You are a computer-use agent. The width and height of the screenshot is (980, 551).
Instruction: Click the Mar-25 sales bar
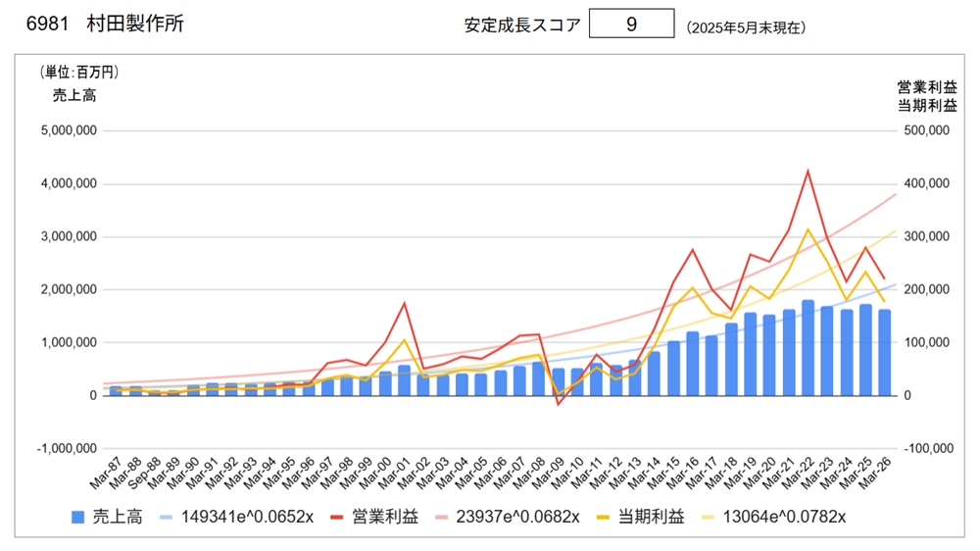click(865, 350)
